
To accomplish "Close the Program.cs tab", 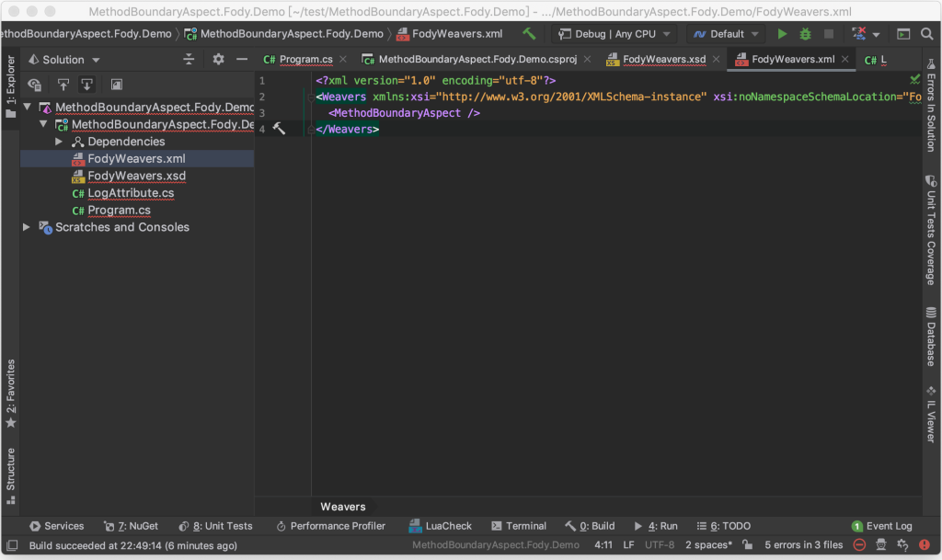I will pyautogui.click(x=342, y=59).
